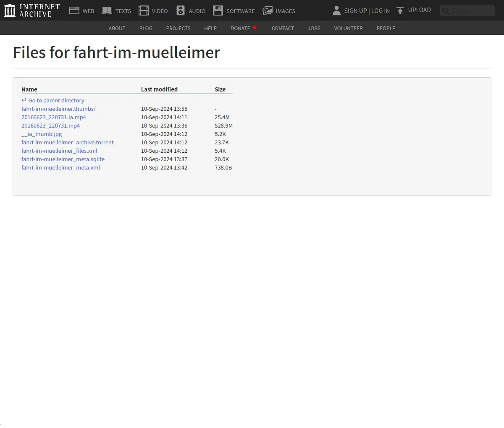This screenshot has height=428, width=504.
Task: Click the search magnifier icon
Action: [446, 11]
